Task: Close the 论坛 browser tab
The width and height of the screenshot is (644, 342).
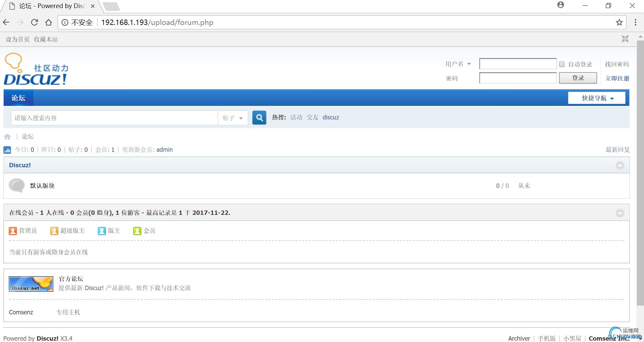Action: point(93,6)
